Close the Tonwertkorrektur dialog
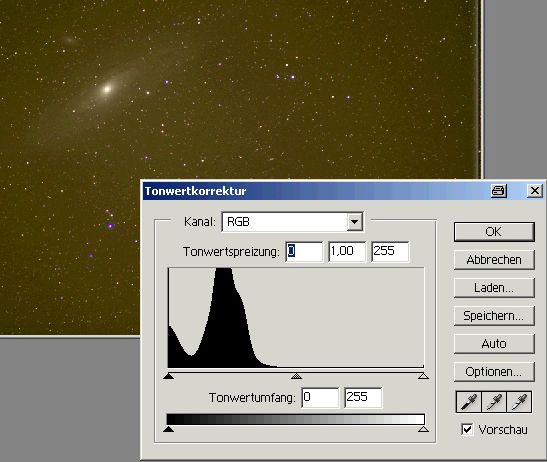This screenshot has width=547, height=462. [x=534, y=191]
